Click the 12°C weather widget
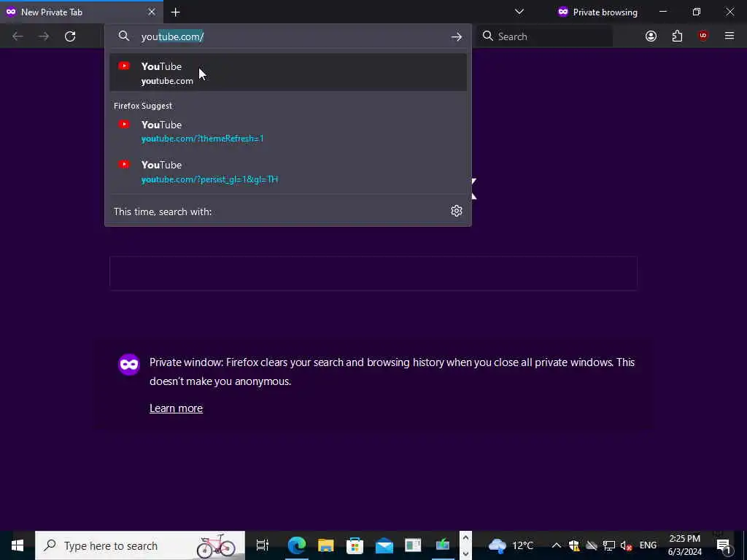The height and width of the screenshot is (560, 747). point(510,545)
